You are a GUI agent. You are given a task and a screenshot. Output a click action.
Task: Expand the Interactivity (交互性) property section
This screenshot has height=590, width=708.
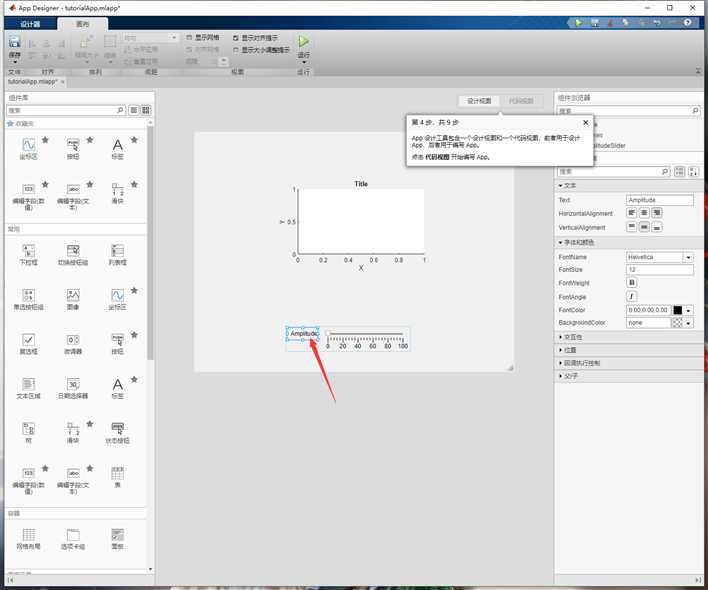tap(573, 337)
